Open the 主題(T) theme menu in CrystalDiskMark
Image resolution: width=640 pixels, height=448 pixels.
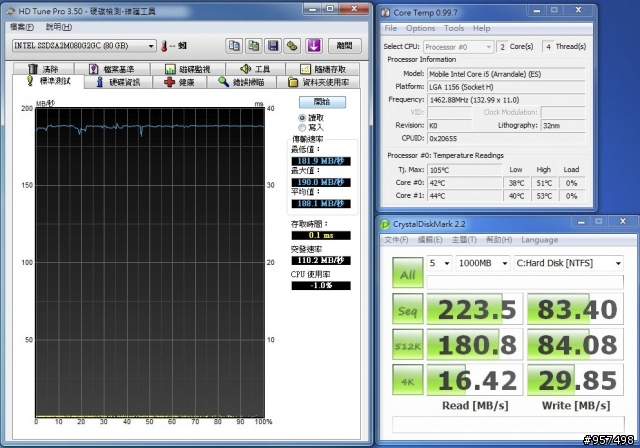464,240
